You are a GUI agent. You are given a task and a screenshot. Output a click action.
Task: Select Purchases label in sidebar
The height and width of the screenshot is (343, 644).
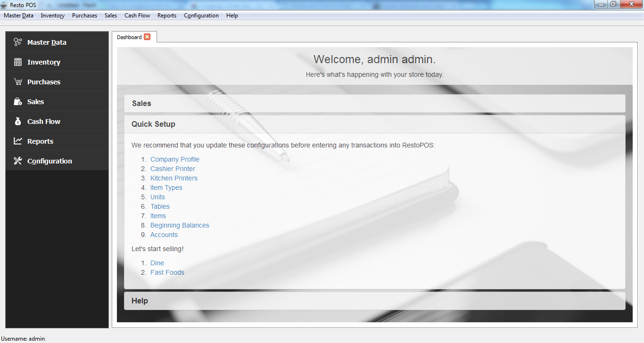pyautogui.click(x=44, y=82)
